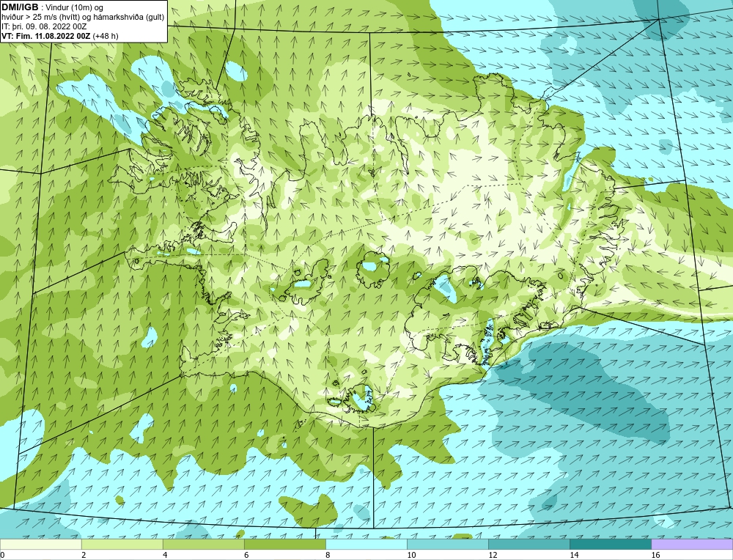Click the scale number '12' below the legend
The height and width of the screenshot is (560, 733).
[x=493, y=555]
